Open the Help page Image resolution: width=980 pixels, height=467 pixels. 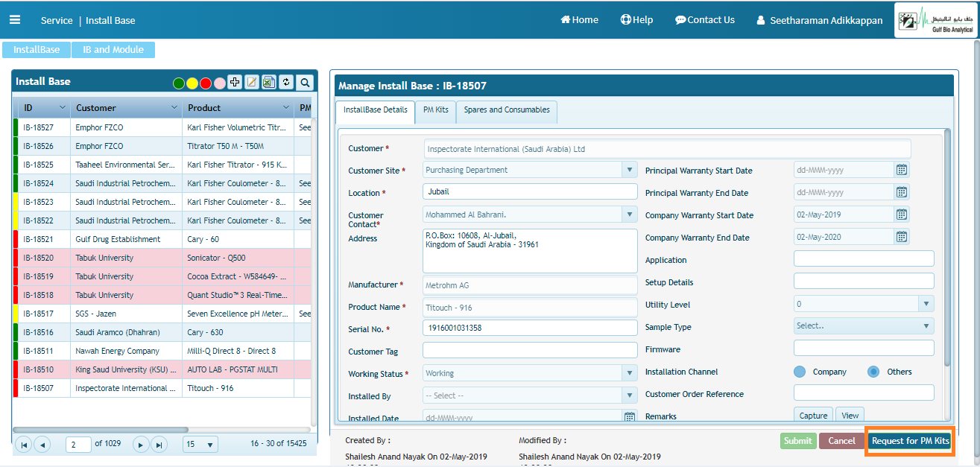tap(636, 20)
